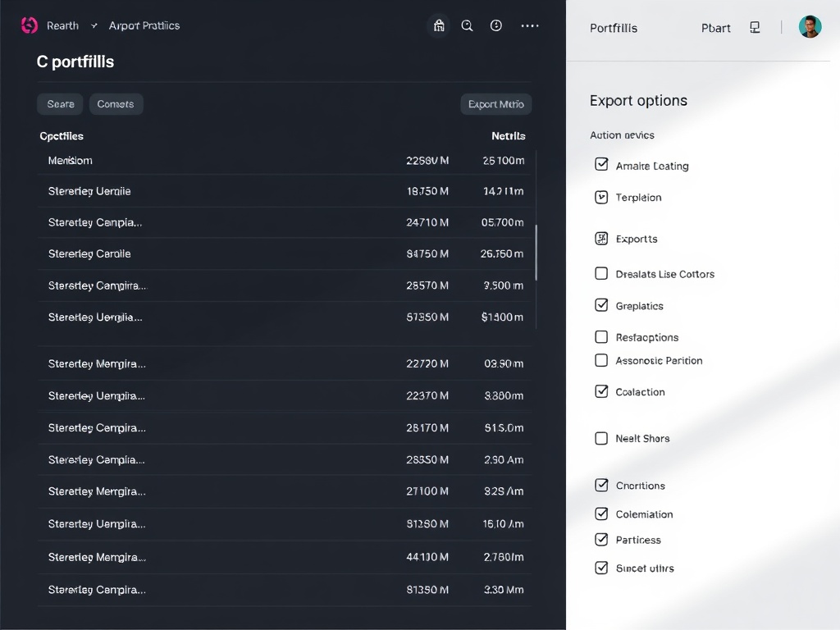Image resolution: width=840 pixels, height=630 pixels.
Task: Disable the Colemiation checkbox
Action: [601, 514]
